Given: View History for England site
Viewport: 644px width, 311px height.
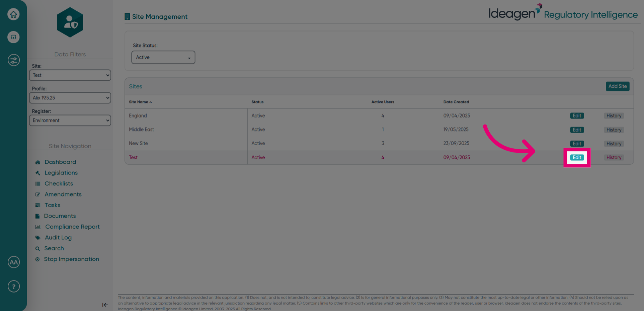Looking at the screenshot, I should coord(614,116).
